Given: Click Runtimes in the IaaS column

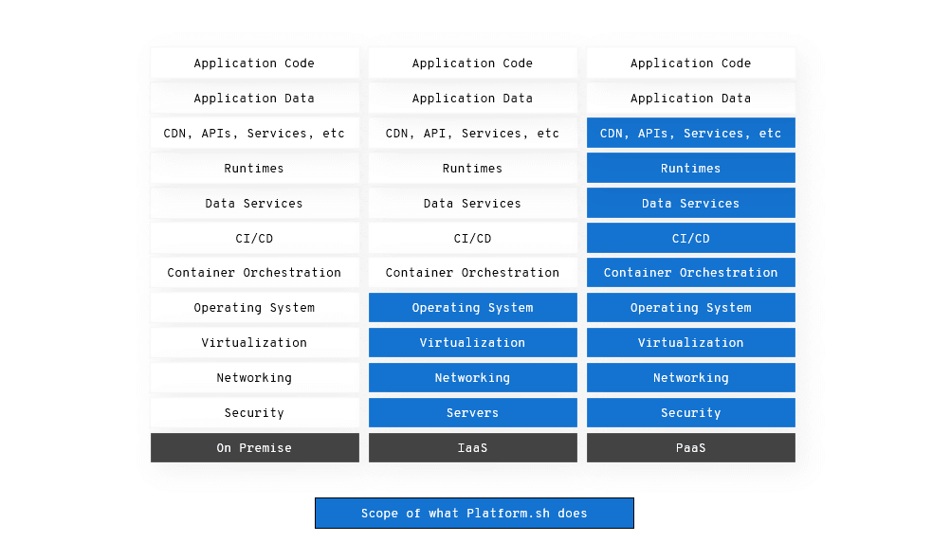Looking at the screenshot, I should point(472,168).
